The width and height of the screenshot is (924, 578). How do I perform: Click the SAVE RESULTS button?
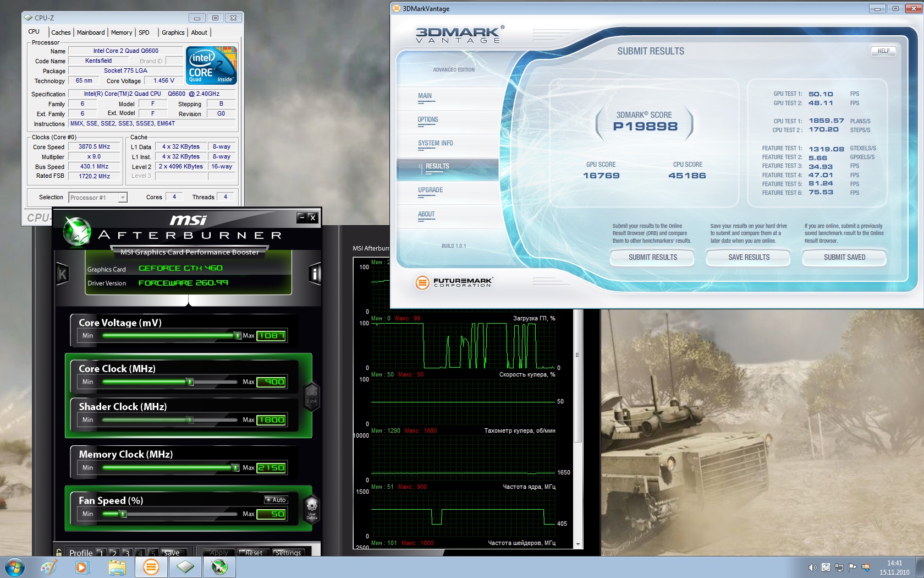[749, 257]
